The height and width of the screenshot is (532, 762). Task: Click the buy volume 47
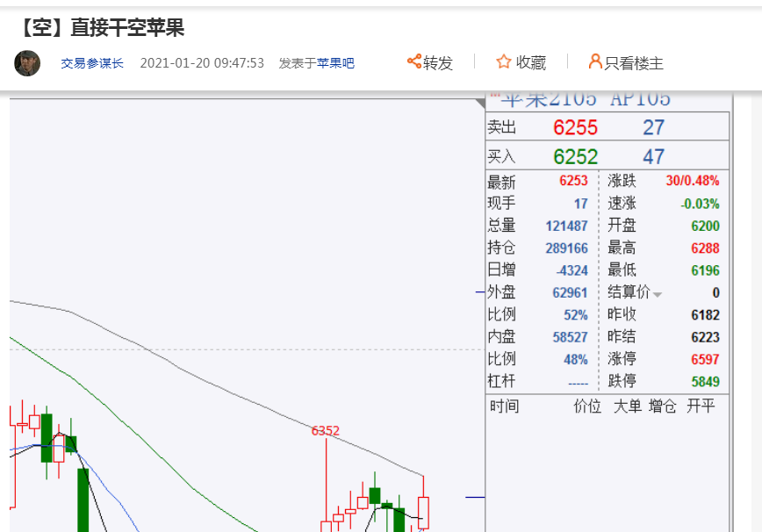pyautogui.click(x=653, y=157)
